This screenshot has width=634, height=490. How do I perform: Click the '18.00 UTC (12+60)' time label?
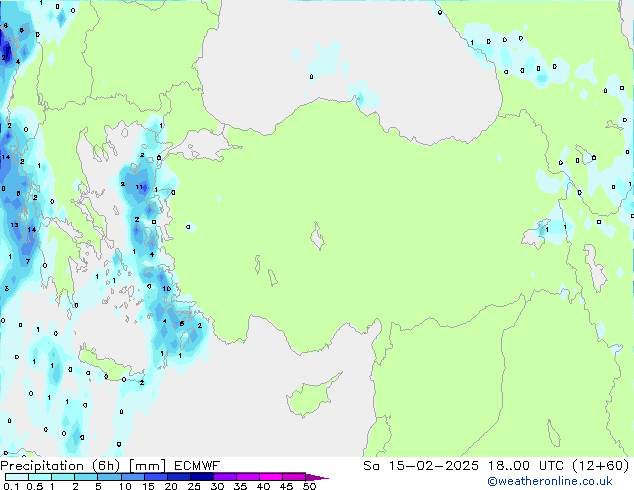[x=560, y=465]
